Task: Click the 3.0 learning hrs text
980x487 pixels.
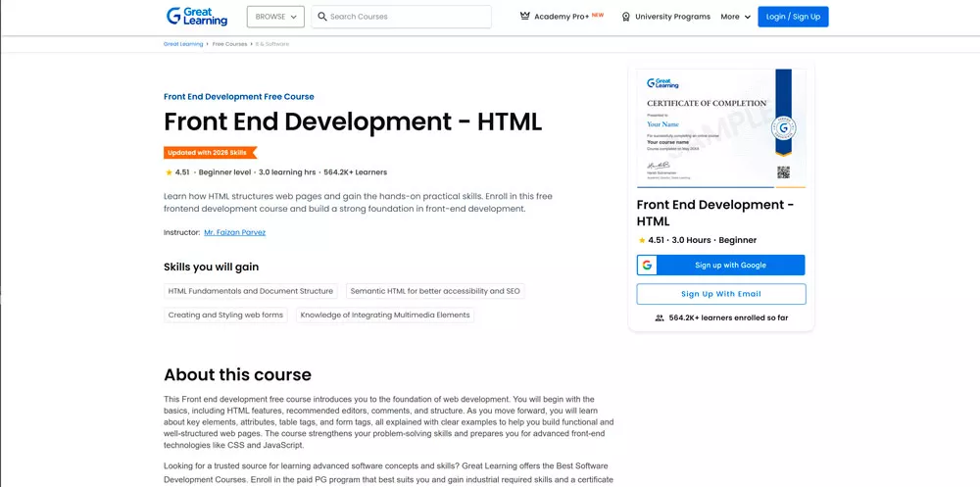Action: point(287,172)
